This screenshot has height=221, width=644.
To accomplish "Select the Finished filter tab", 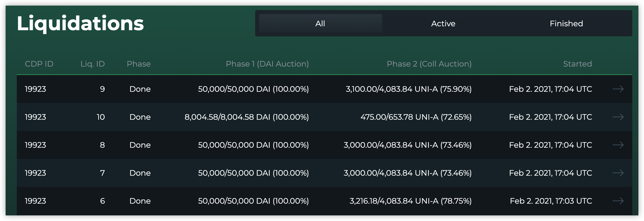I will coord(566,23).
